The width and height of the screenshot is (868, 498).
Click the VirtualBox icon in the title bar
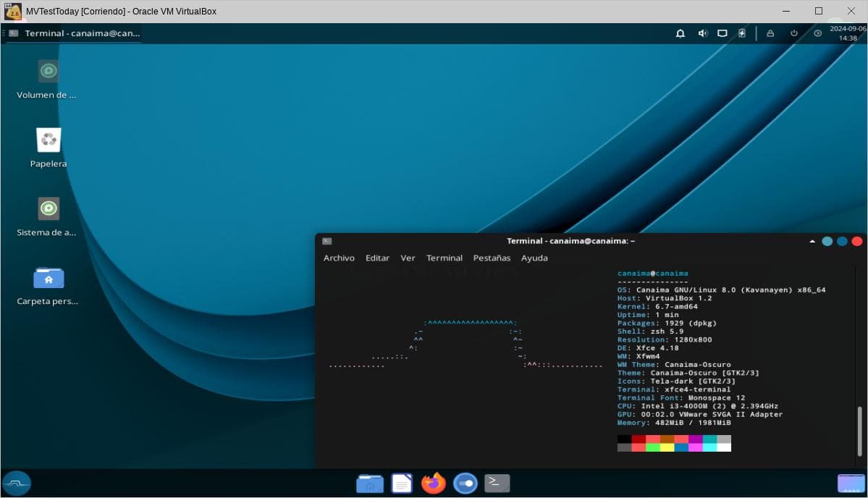tap(13, 11)
